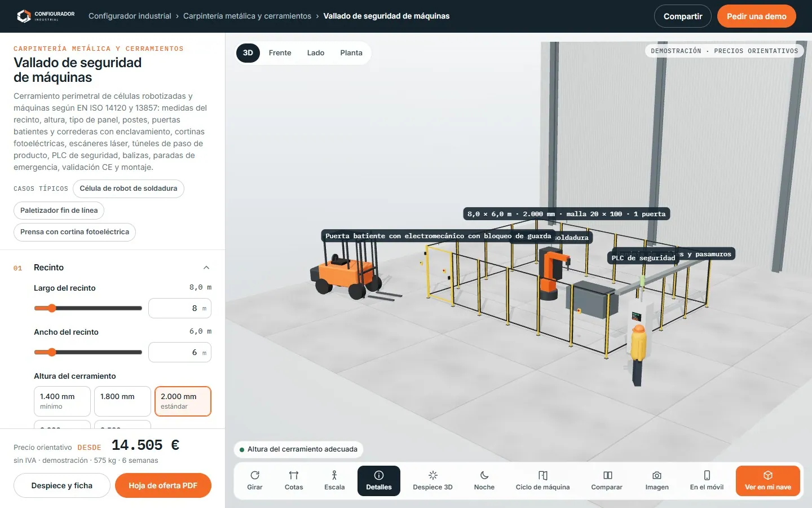The image size is (812, 508).
Task: Switch to the Lado view tab
Action: (x=316, y=53)
